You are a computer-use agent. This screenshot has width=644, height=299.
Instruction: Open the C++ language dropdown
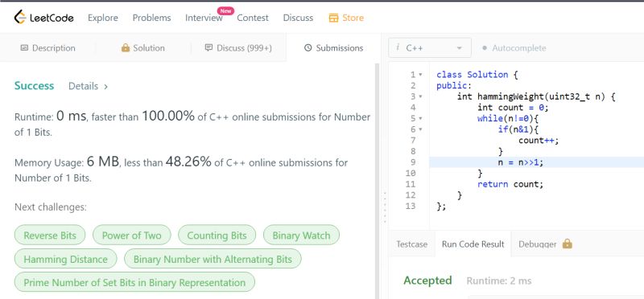coord(430,48)
